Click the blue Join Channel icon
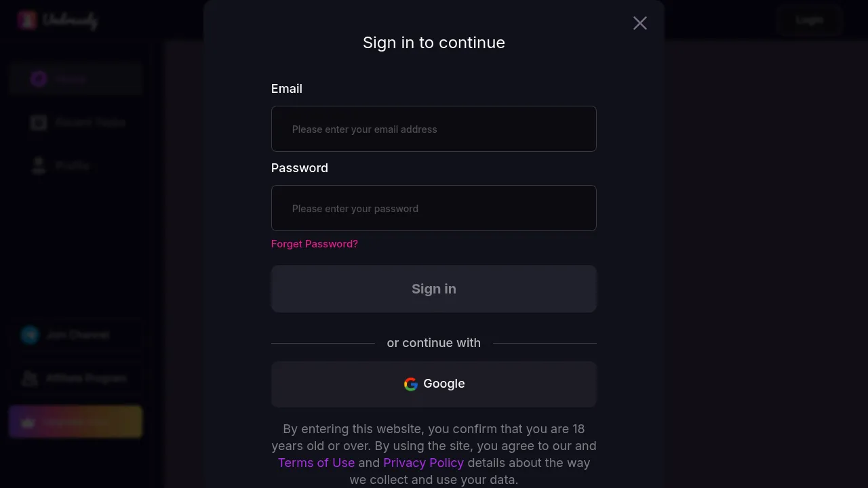Image resolution: width=868 pixels, height=488 pixels. pos(30,335)
